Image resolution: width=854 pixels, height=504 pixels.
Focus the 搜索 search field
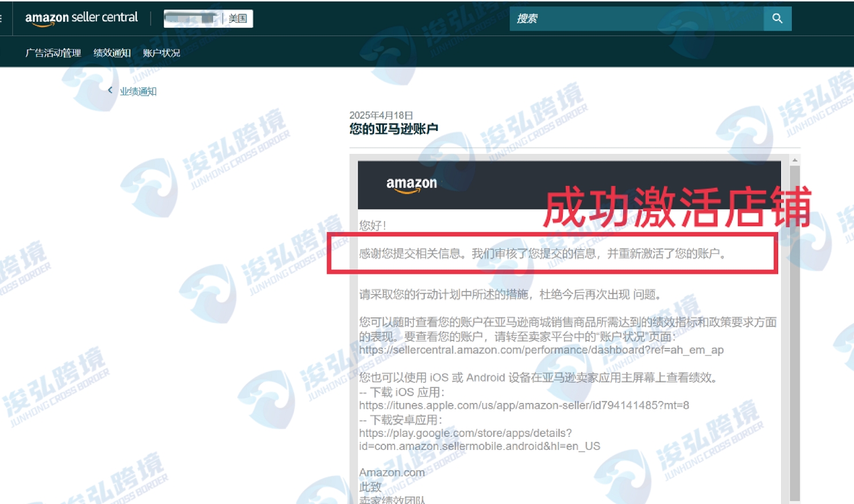(x=636, y=18)
